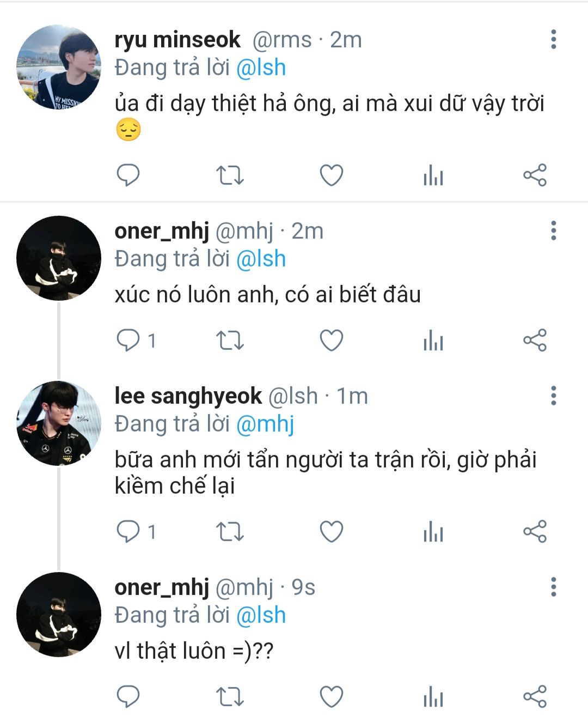Like lee sanghyeok's tweet
The width and height of the screenshot is (588, 722).
click(331, 532)
